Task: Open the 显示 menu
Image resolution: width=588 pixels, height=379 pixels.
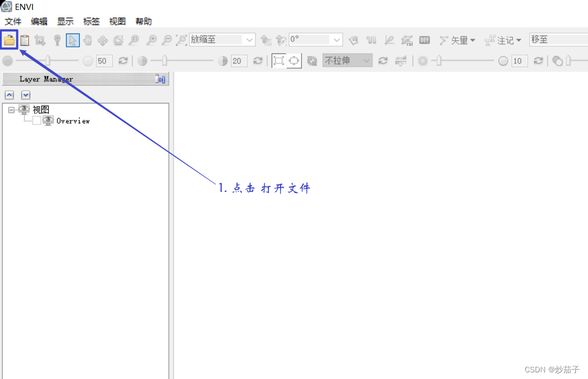Action: tap(65, 21)
